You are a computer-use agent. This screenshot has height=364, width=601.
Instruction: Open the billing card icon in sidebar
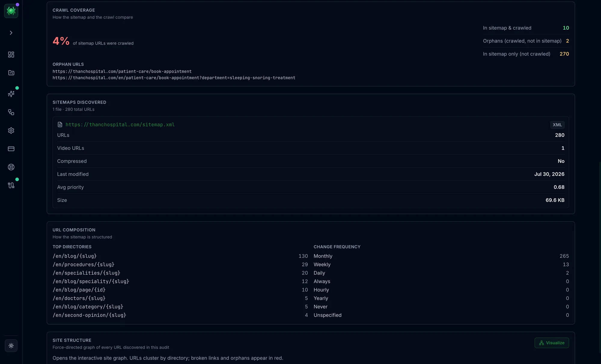11,149
